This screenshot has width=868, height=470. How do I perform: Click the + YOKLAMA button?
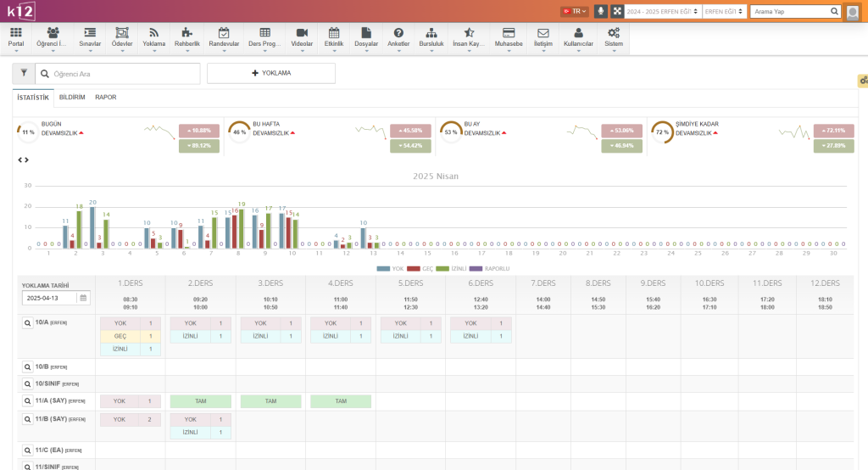(x=271, y=74)
